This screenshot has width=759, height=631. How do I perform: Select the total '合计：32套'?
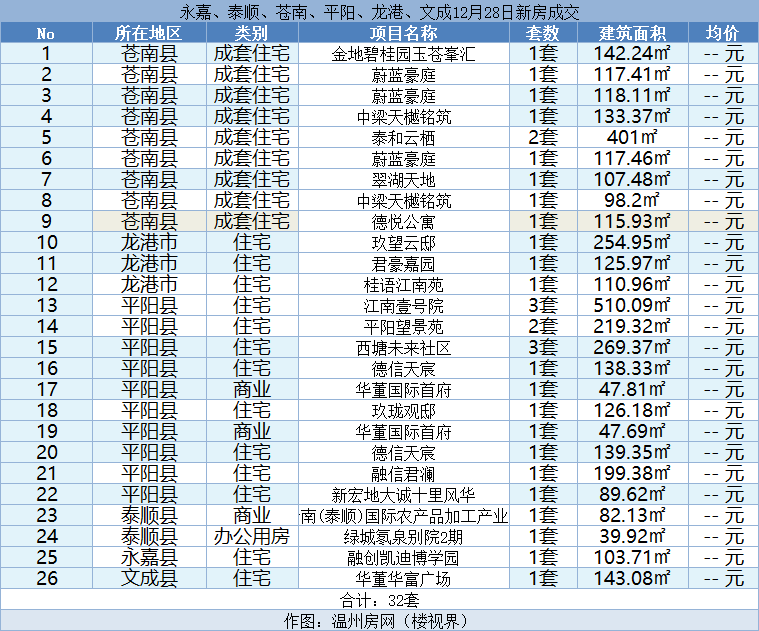pos(380,601)
